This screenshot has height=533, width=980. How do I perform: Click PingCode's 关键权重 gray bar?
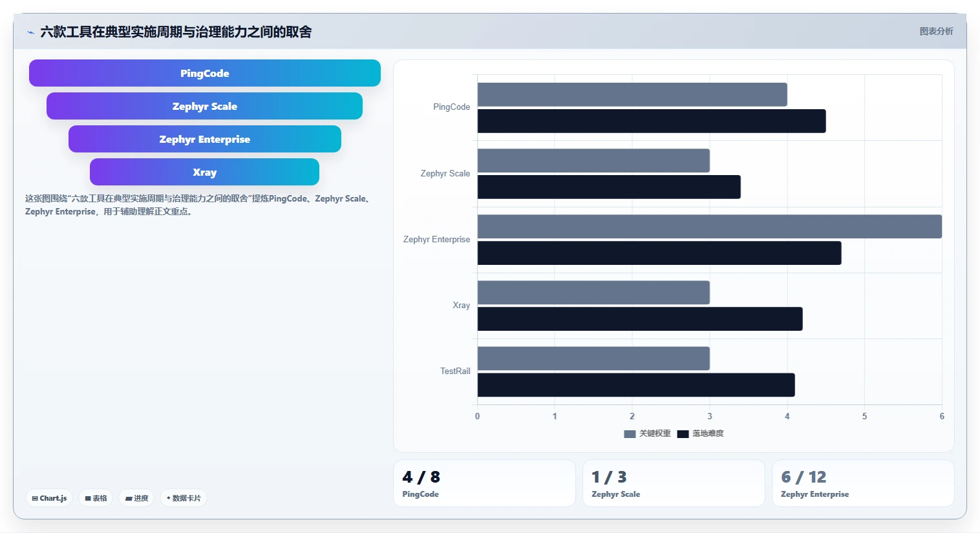632,94
